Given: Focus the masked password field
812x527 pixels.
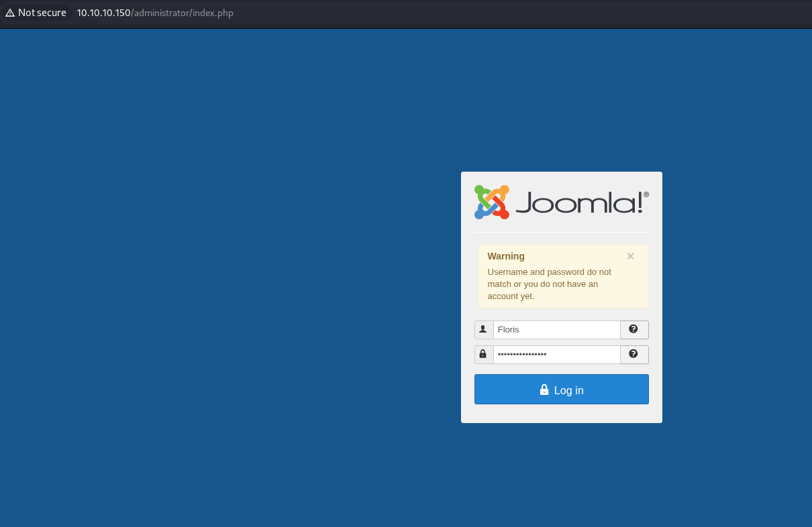Looking at the screenshot, I should coord(556,355).
